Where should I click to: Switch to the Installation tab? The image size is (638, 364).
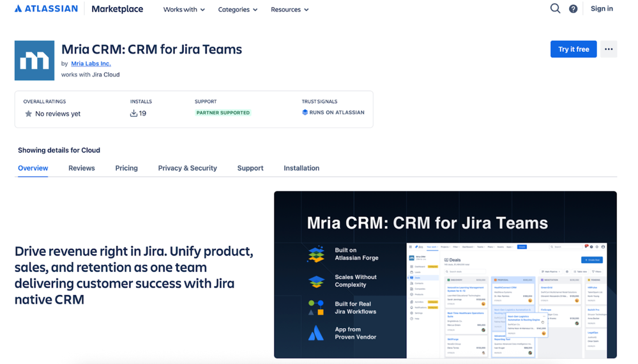(x=301, y=168)
